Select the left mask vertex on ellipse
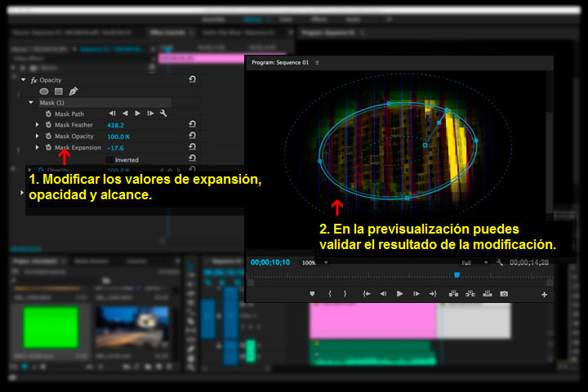The height and width of the screenshot is (392, 588). click(320, 161)
